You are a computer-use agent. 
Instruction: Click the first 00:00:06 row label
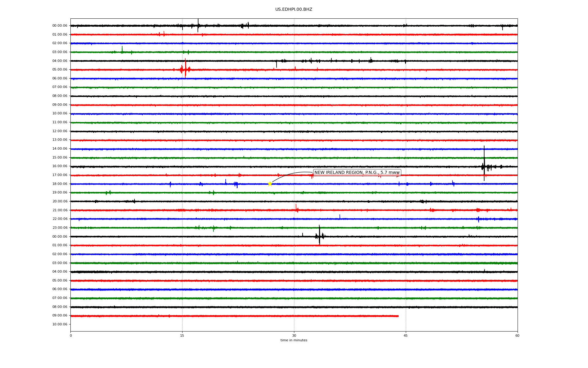[60, 26]
